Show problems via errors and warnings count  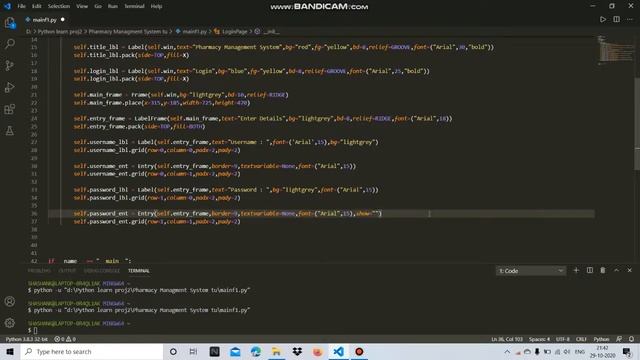[x=65, y=339]
